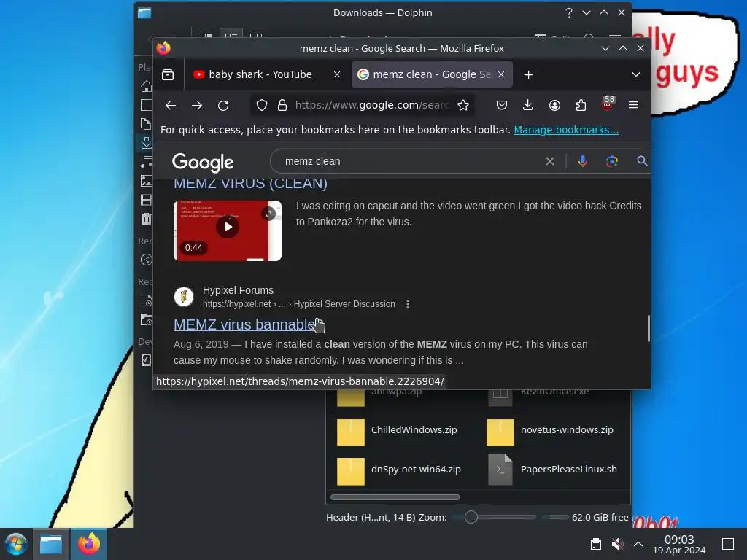Click Manage bookmarks link
747x560 pixels.
[x=566, y=130]
